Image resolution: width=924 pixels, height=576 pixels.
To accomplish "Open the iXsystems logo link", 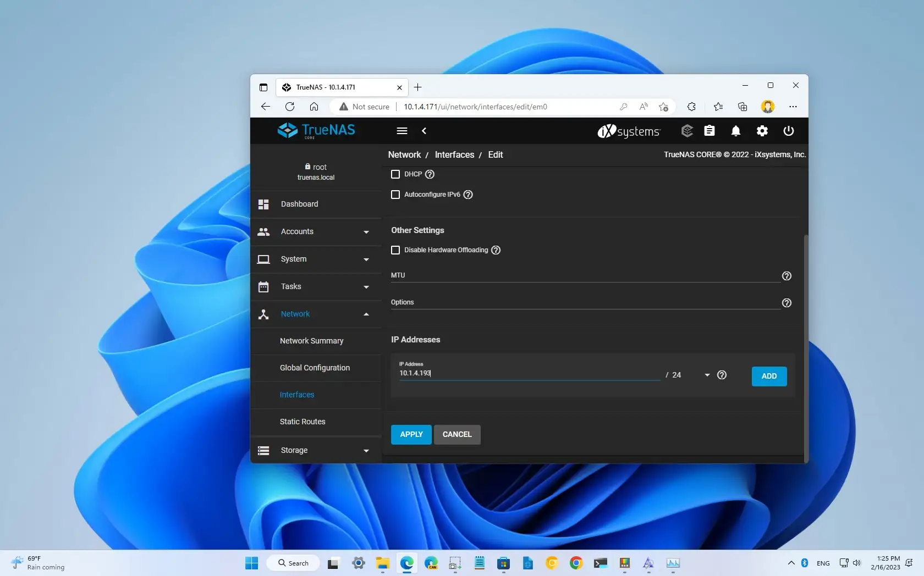I will [629, 131].
